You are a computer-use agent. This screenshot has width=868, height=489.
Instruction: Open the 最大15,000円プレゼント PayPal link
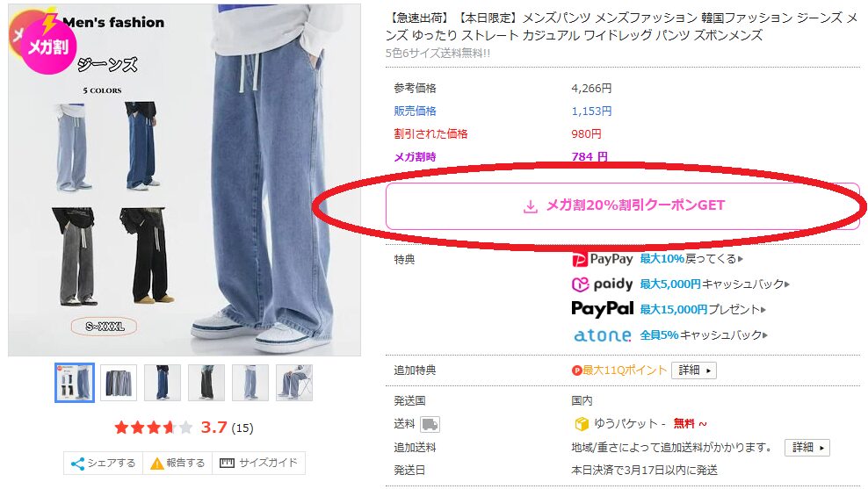[703, 310]
